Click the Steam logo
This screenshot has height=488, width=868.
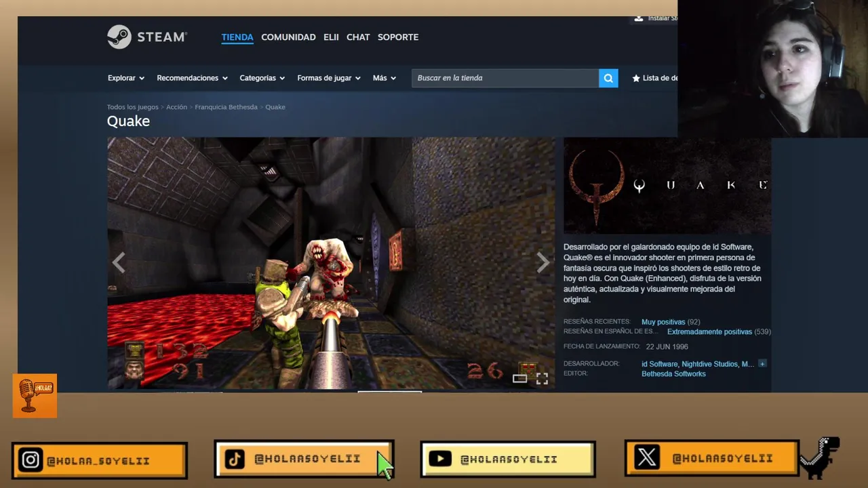coord(147,37)
